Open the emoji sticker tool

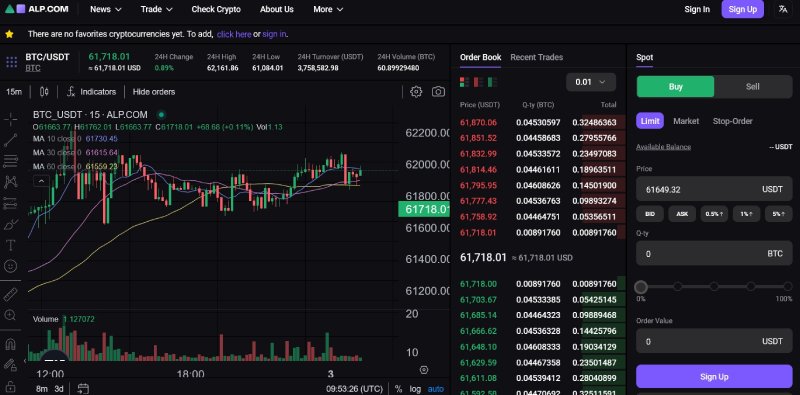point(11,266)
